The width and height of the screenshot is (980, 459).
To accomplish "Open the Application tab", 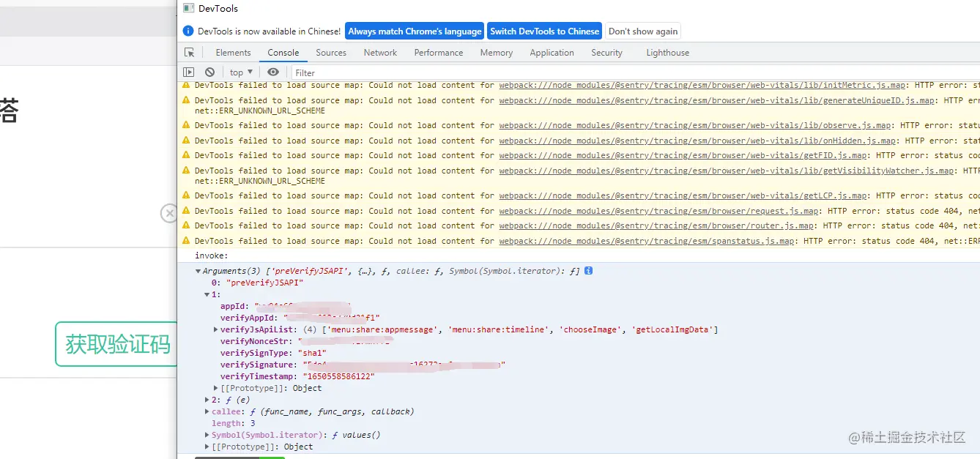I will [552, 53].
